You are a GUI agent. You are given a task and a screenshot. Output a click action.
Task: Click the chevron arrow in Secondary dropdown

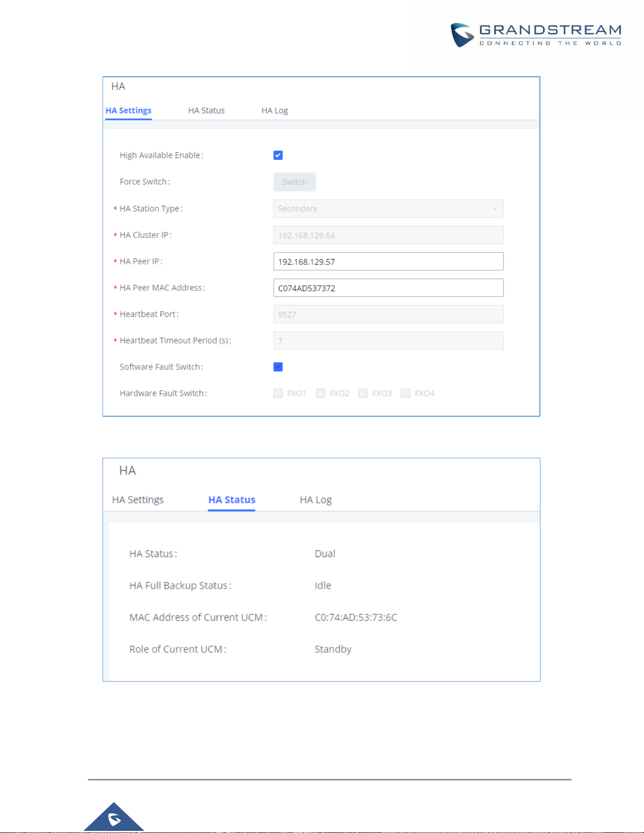click(495, 209)
